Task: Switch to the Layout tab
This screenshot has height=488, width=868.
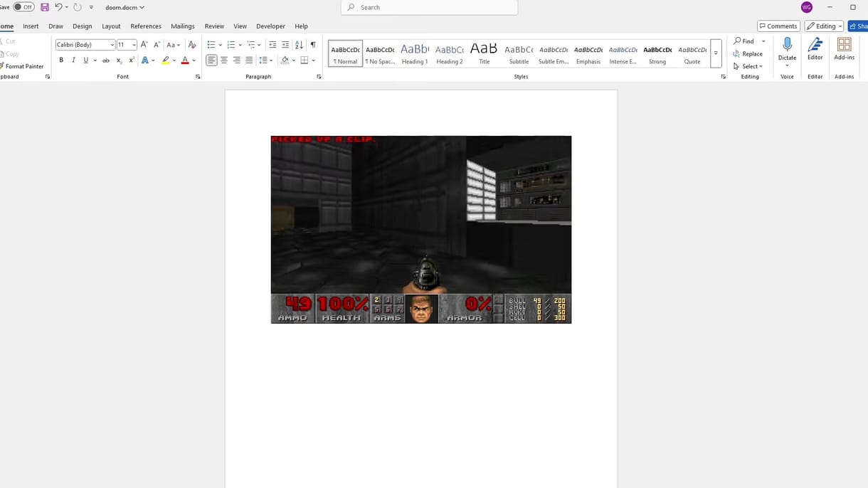Action: (x=111, y=26)
